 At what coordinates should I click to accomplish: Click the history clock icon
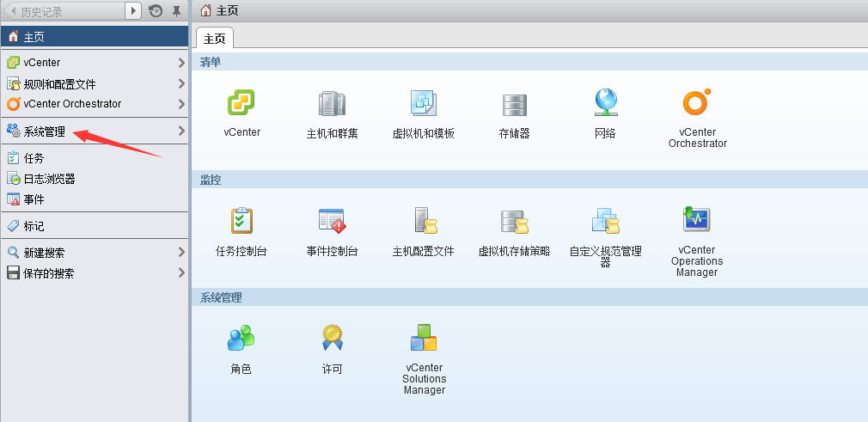point(156,11)
